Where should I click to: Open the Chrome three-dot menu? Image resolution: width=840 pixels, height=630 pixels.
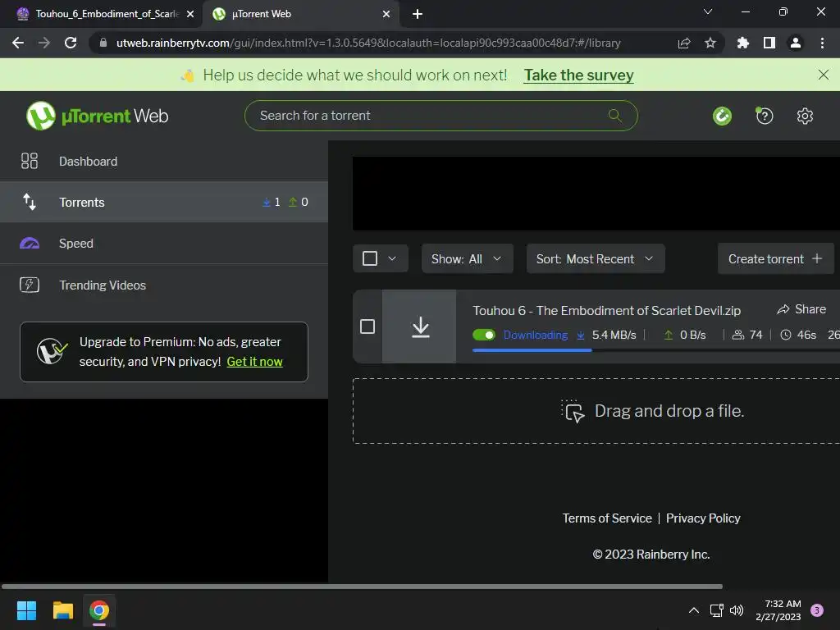(822, 43)
